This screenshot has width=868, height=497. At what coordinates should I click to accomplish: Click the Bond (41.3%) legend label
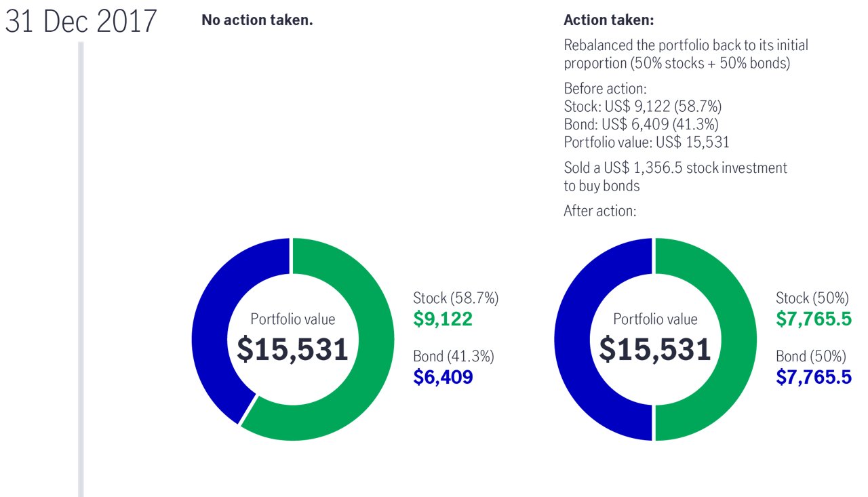click(x=453, y=356)
